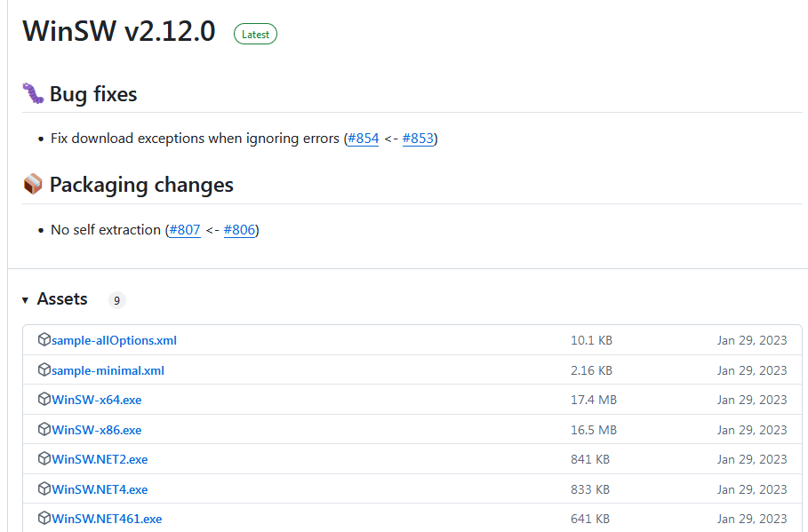Collapse the Assets section triangle
This screenshot has width=808, height=532.
pos(25,299)
